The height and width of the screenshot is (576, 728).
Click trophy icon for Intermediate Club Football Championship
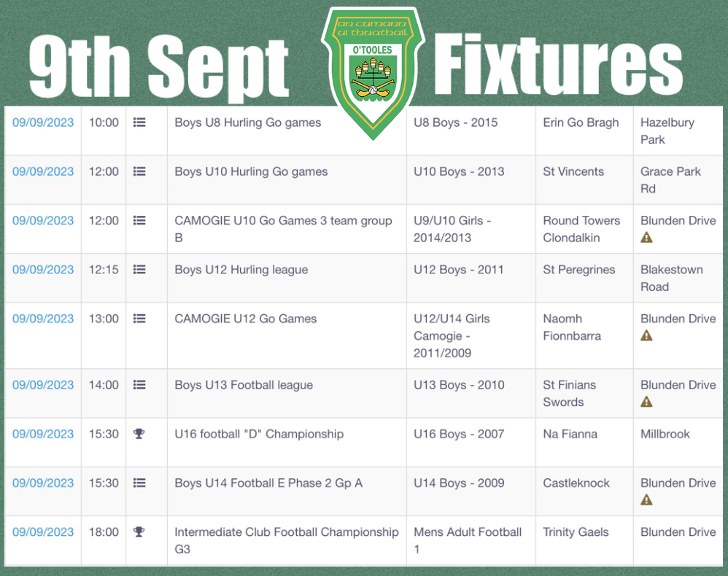(139, 532)
